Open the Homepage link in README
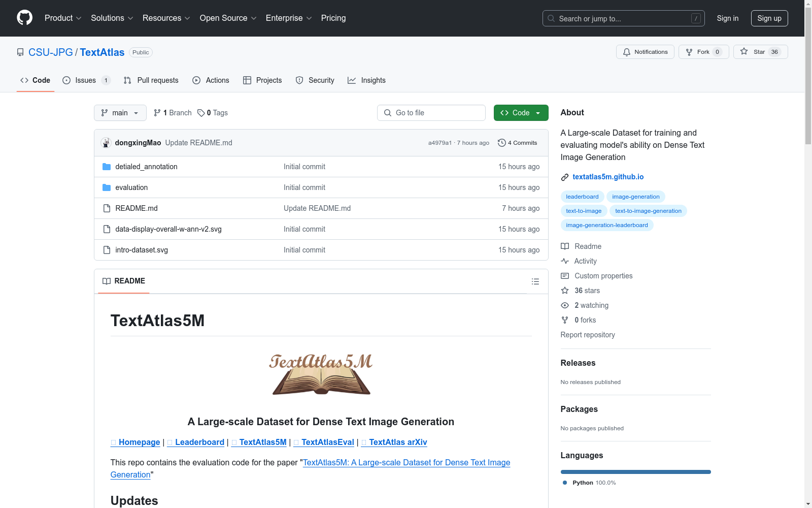The image size is (812, 508). (136, 442)
